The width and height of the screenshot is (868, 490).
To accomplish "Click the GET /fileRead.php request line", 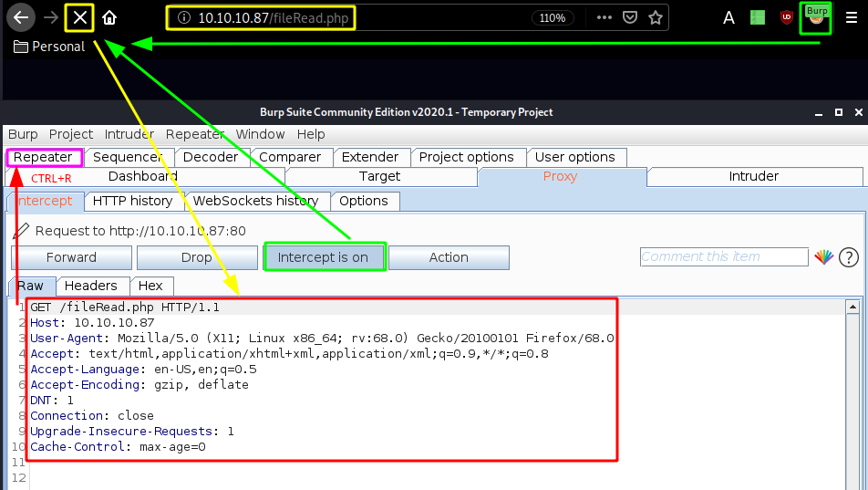I will point(125,308).
